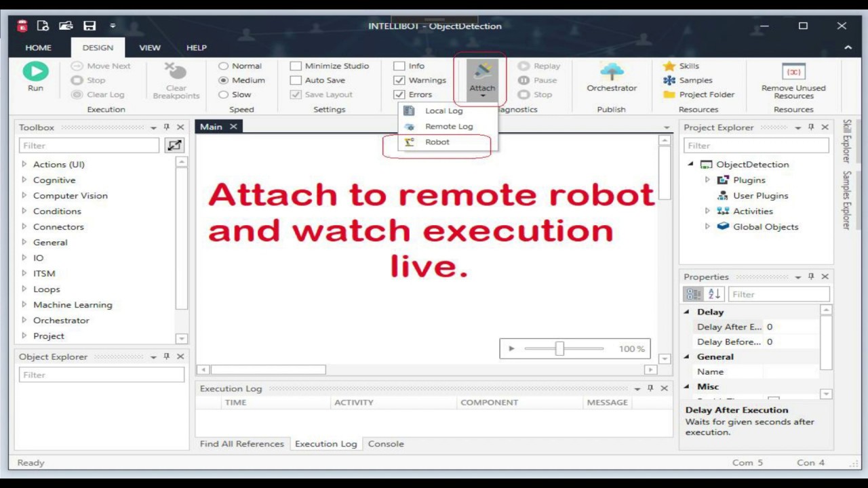Choose Robot from Attach menu
868x488 pixels.
pyautogui.click(x=437, y=142)
